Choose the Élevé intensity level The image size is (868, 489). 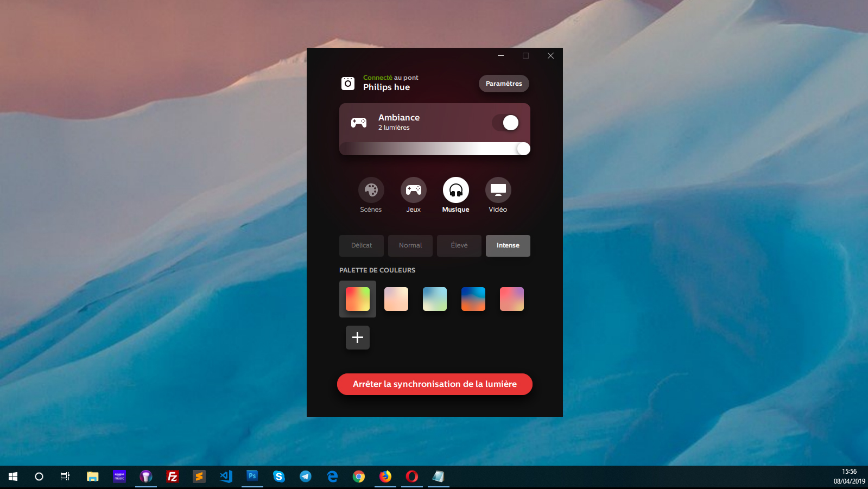click(x=459, y=246)
